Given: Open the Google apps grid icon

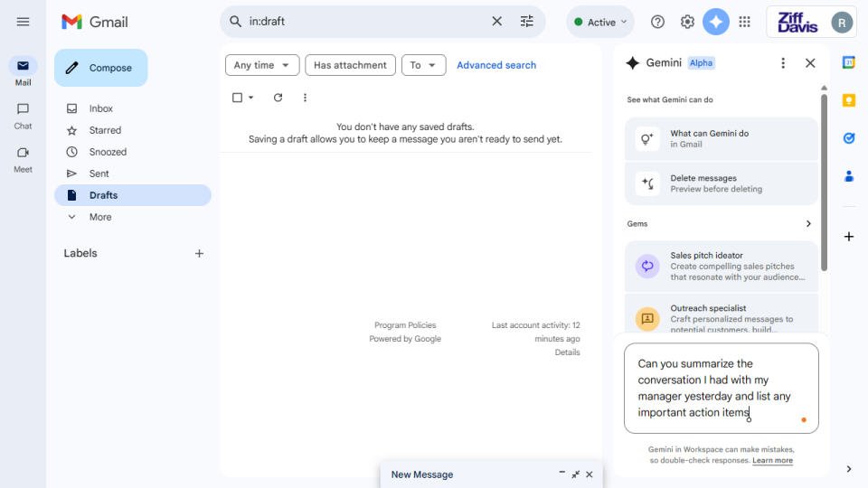Looking at the screenshot, I should (745, 22).
